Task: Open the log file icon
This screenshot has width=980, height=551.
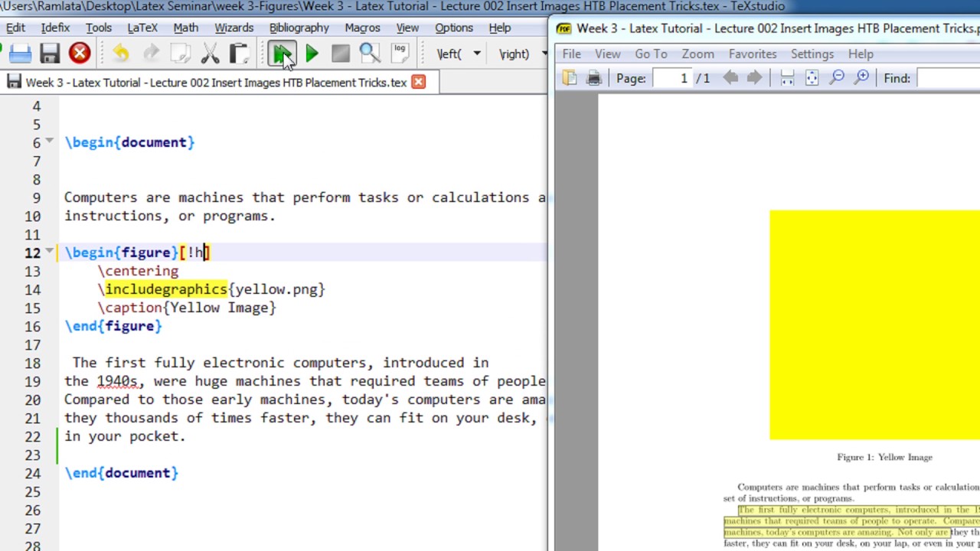Action: click(400, 54)
